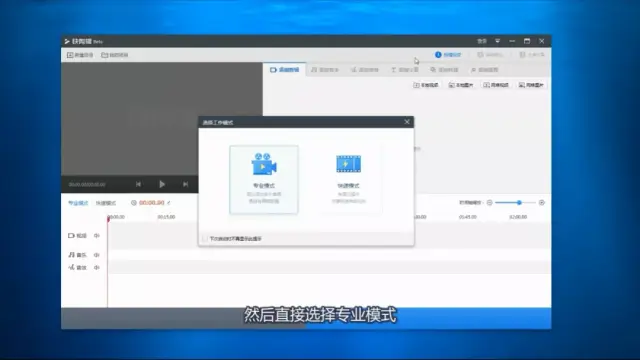
Task: Open the 添加音乐 tab
Action: click(x=325, y=70)
